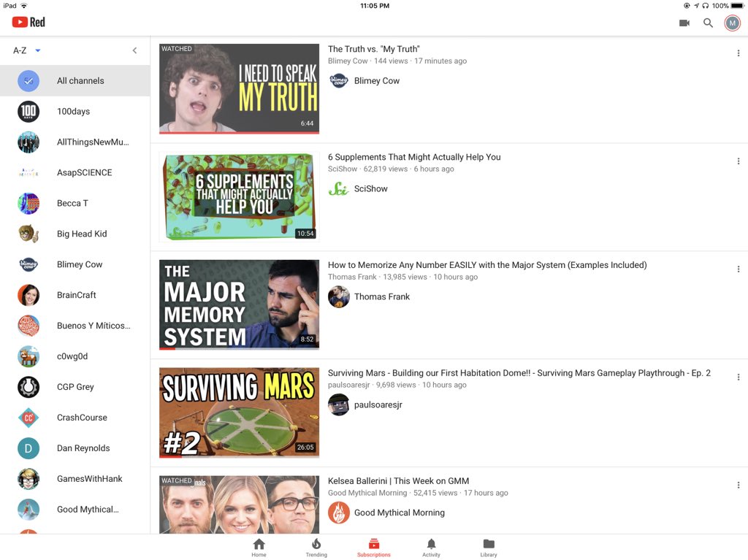Select AsapSCIENCE channel name in list
The image size is (748, 560).
85,172
